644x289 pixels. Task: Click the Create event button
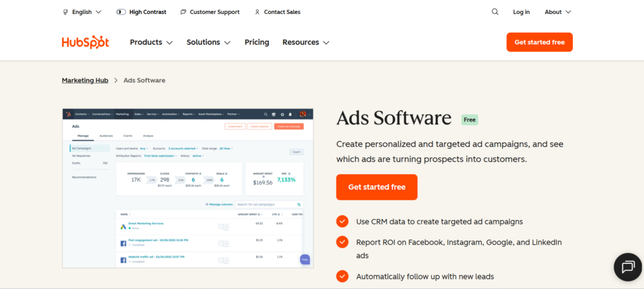[235, 126]
